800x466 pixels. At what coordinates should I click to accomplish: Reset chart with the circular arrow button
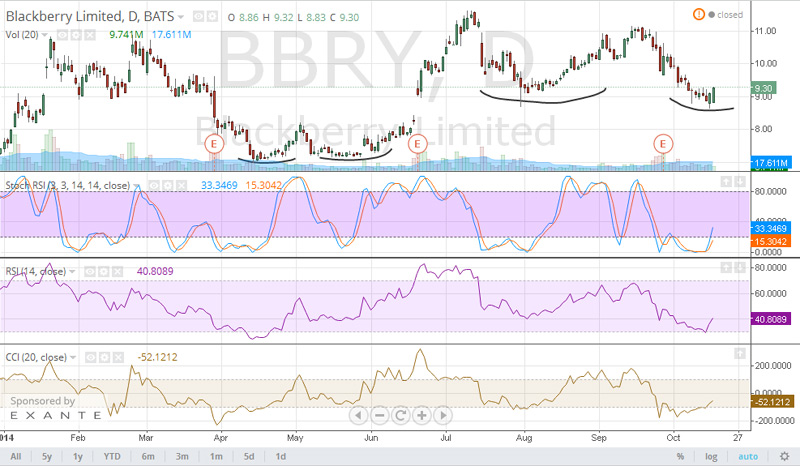click(x=401, y=415)
